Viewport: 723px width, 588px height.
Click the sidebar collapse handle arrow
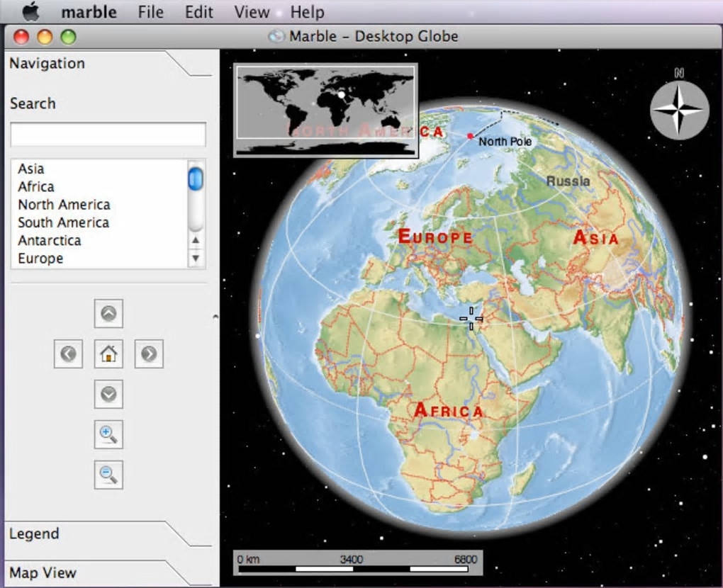tap(215, 317)
